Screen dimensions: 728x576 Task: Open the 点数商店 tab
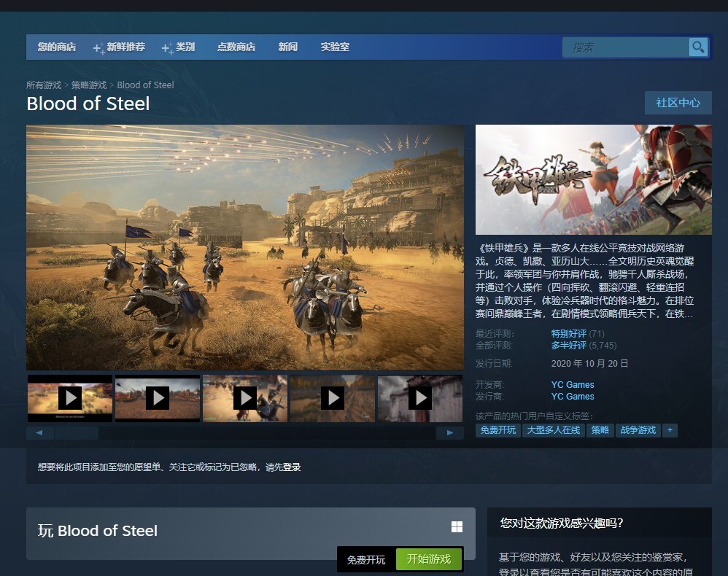[x=236, y=47]
